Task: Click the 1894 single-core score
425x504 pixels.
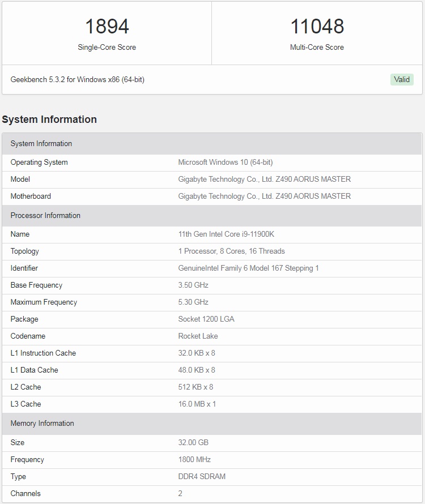Action: pos(107,26)
